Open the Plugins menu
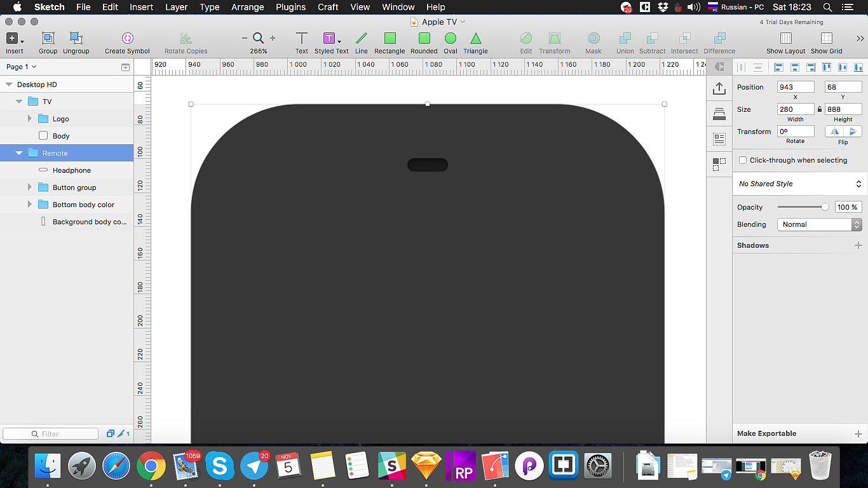The height and width of the screenshot is (488, 868). click(290, 7)
